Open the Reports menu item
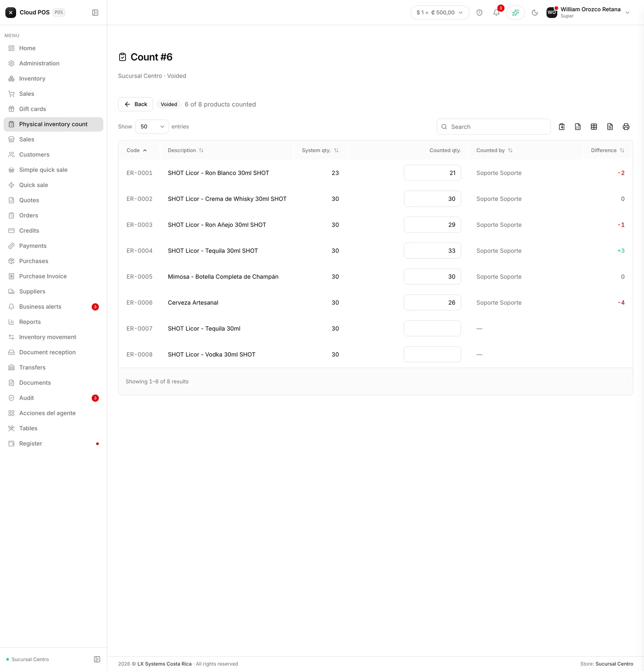This screenshot has width=644, height=671. pos(54,322)
